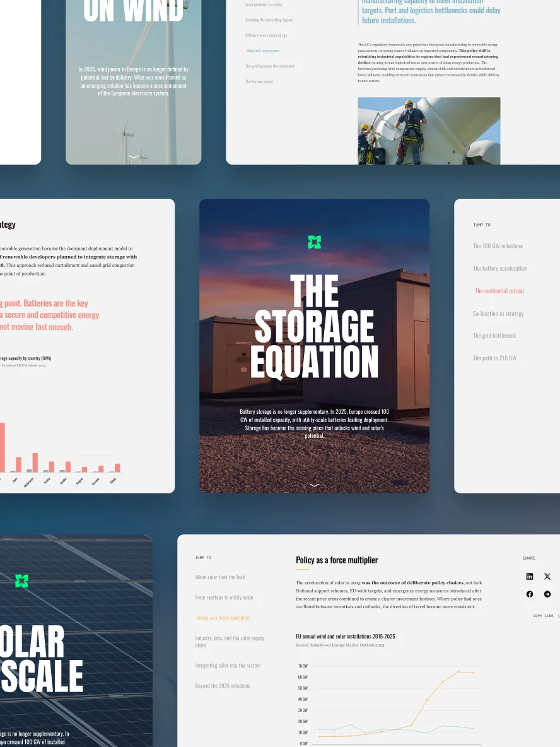Click the wind turbine technicians photo
The image size is (560, 747).
tap(429, 131)
